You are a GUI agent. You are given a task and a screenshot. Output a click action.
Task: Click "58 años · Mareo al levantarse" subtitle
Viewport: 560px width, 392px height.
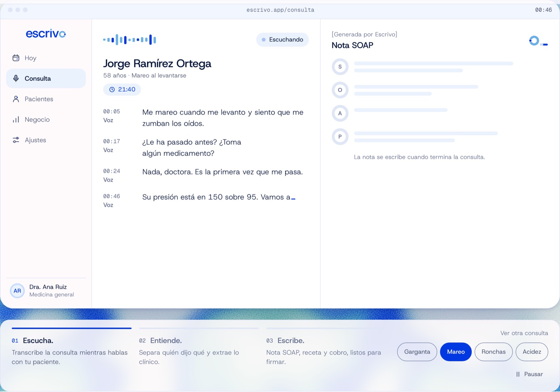[145, 76]
